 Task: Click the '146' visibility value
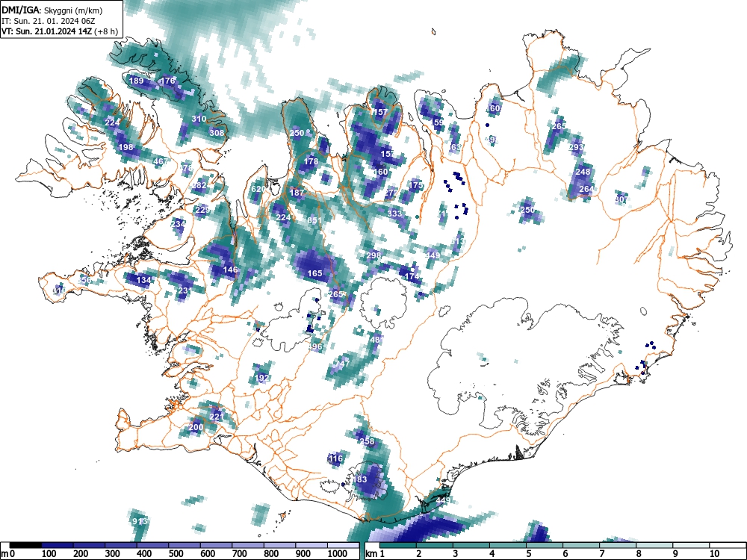click(x=231, y=270)
